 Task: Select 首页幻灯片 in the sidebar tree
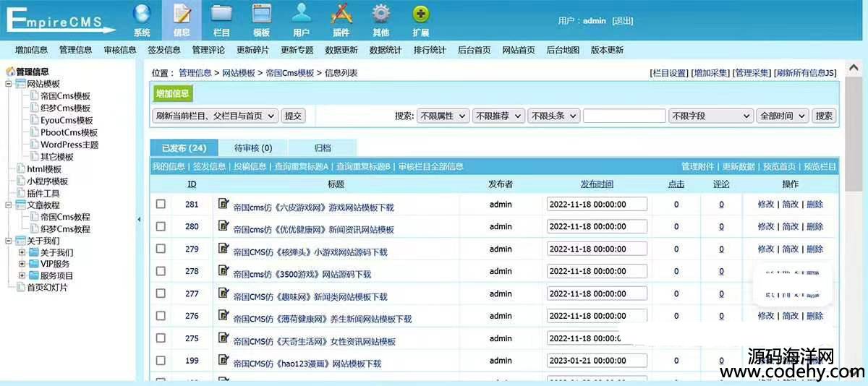48,287
